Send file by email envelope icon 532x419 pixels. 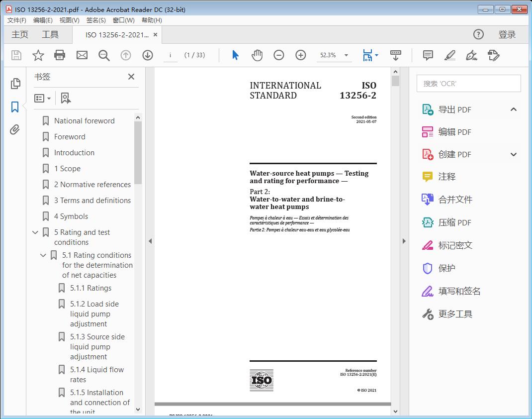pos(82,55)
